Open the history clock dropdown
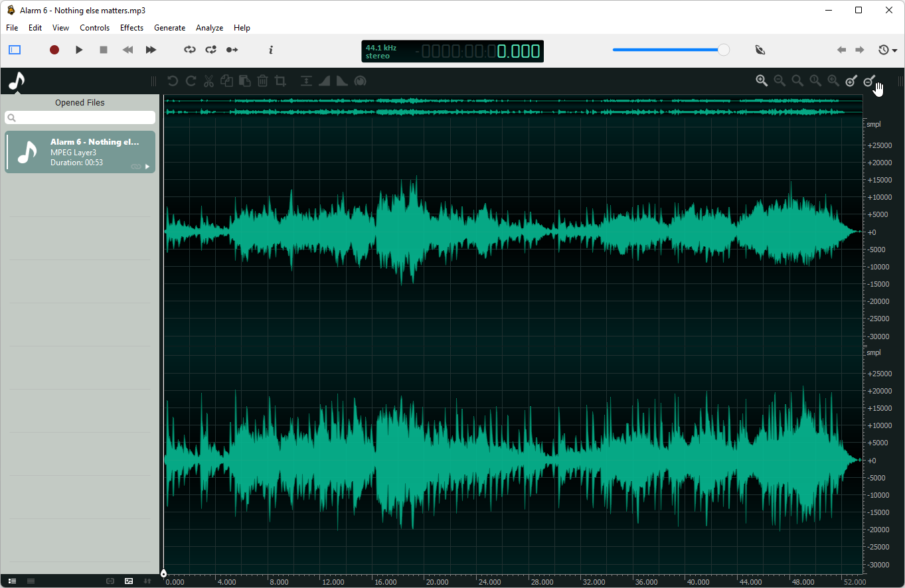This screenshot has height=588, width=905. pos(887,50)
